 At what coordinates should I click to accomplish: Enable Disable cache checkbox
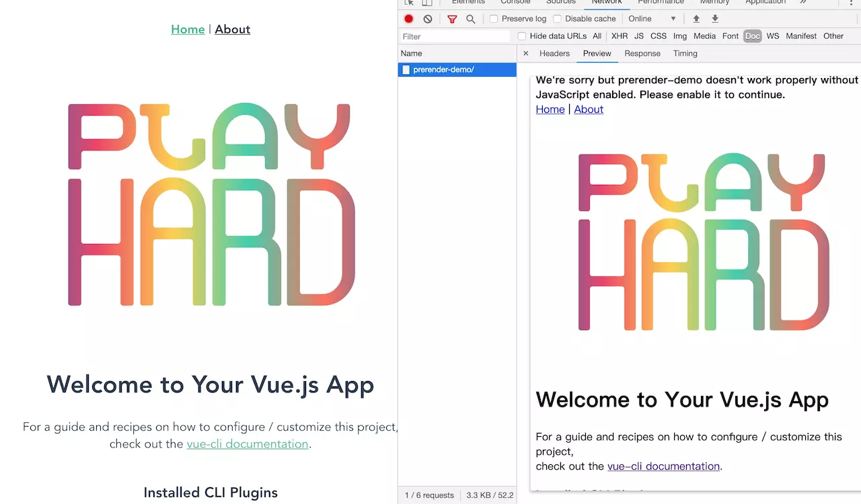557,19
